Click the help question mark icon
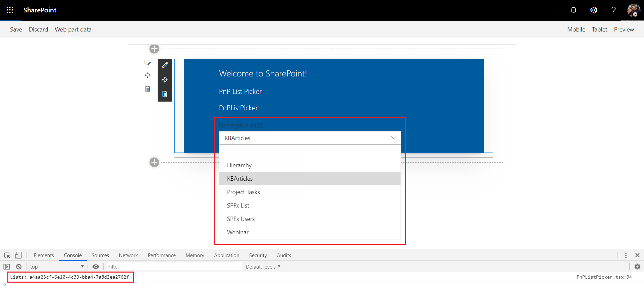This screenshot has width=644, height=291. 613,10
